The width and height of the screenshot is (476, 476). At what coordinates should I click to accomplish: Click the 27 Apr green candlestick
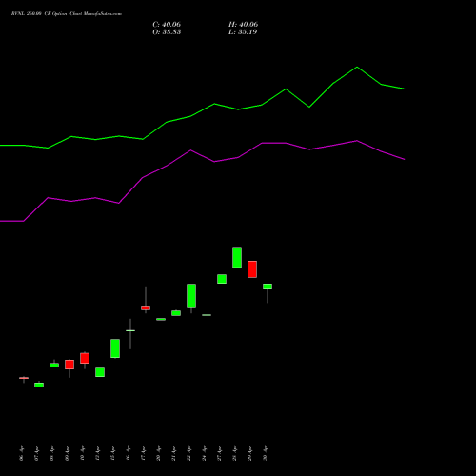(x=222, y=279)
